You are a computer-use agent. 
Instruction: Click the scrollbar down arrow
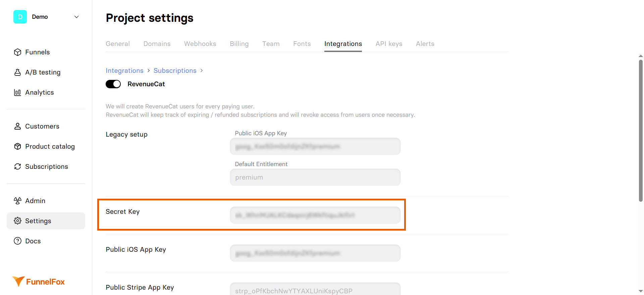pyautogui.click(x=641, y=291)
